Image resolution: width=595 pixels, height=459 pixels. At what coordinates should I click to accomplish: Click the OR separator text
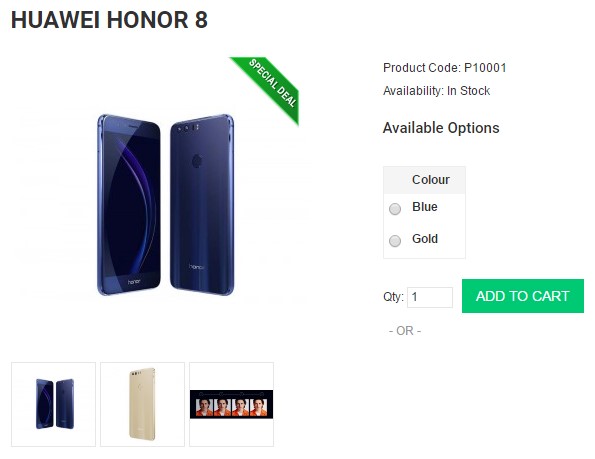click(405, 331)
